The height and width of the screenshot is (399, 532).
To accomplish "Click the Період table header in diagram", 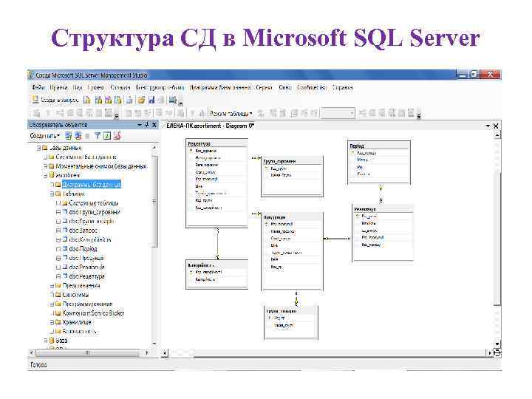I will (379, 146).
